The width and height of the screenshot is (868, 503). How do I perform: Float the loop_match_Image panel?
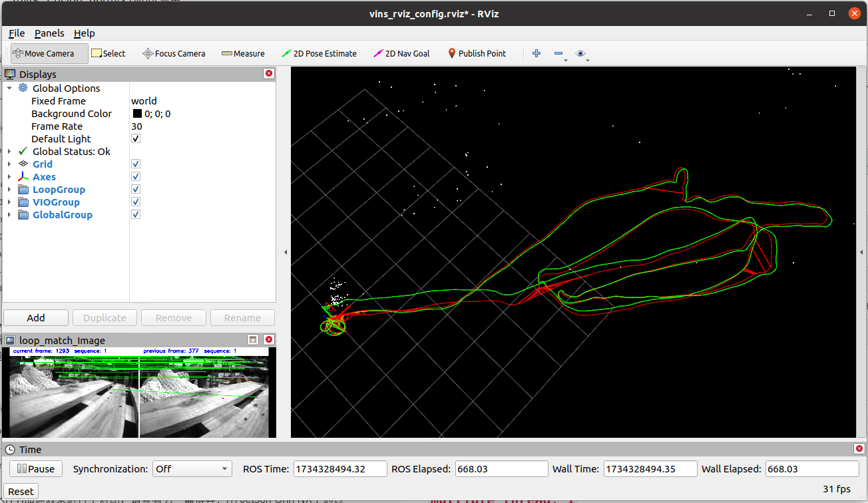(x=253, y=340)
